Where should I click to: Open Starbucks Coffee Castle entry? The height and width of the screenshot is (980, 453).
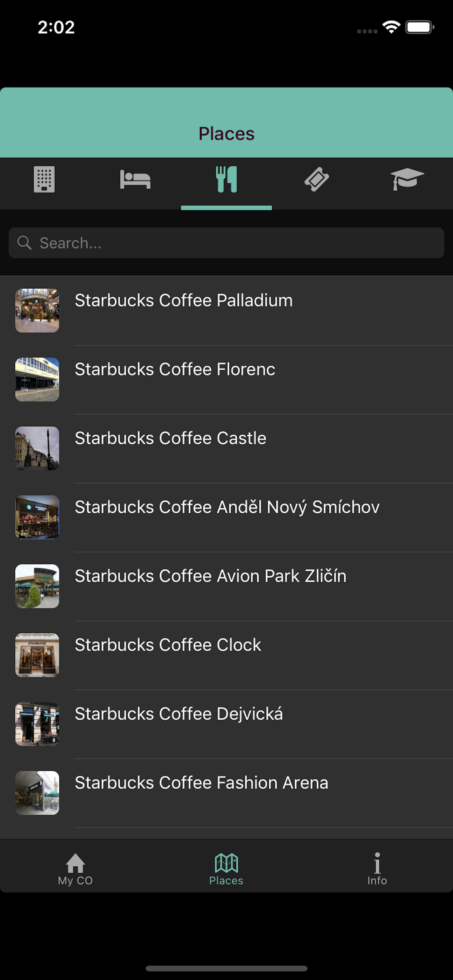coord(226,448)
